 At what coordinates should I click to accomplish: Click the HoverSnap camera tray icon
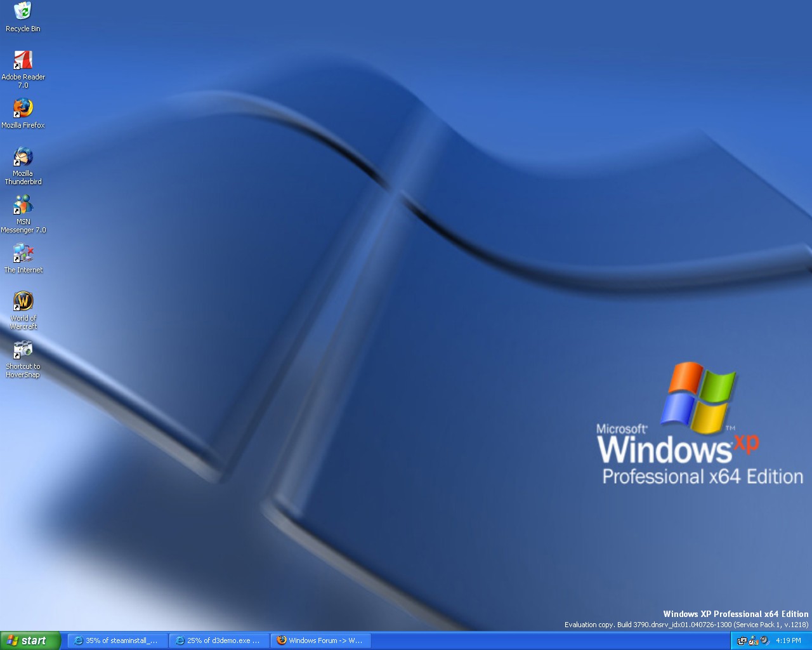(742, 640)
